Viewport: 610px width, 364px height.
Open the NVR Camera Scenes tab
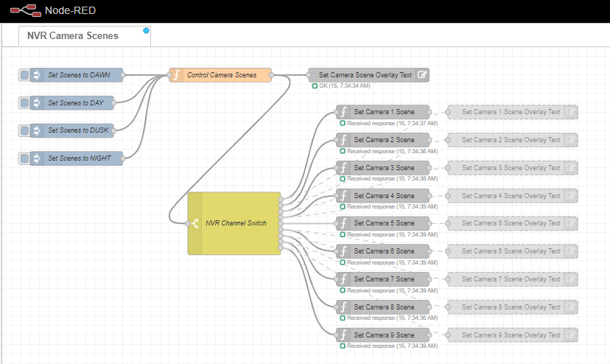pyautogui.click(x=72, y=35)
